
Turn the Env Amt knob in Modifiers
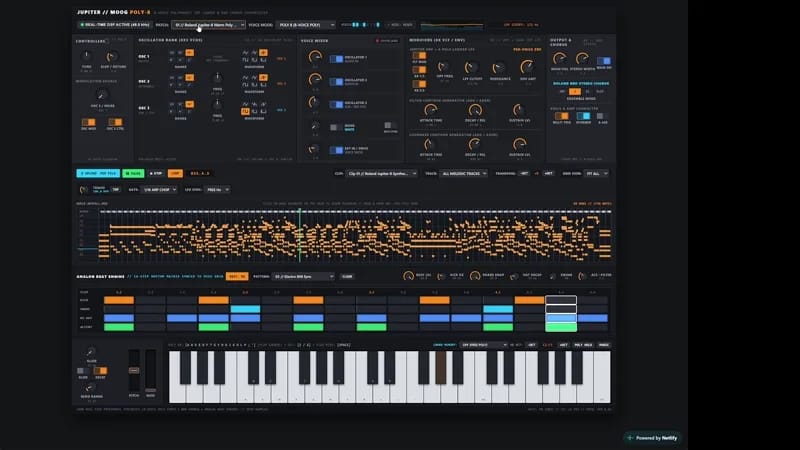click(527, 67)
